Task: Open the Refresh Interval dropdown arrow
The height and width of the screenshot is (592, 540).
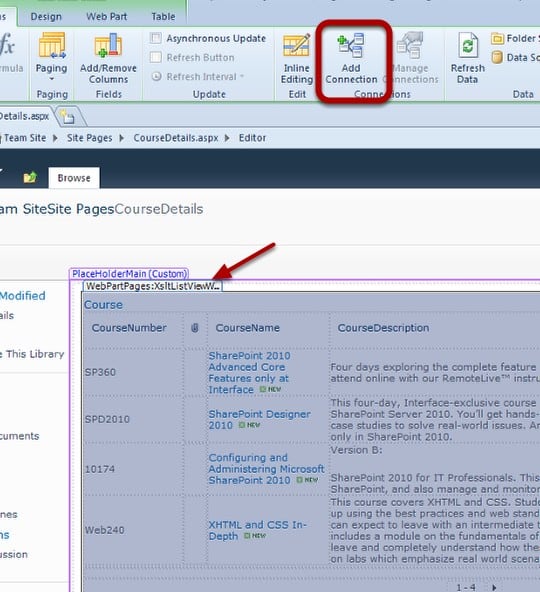Action: (242, 77)
